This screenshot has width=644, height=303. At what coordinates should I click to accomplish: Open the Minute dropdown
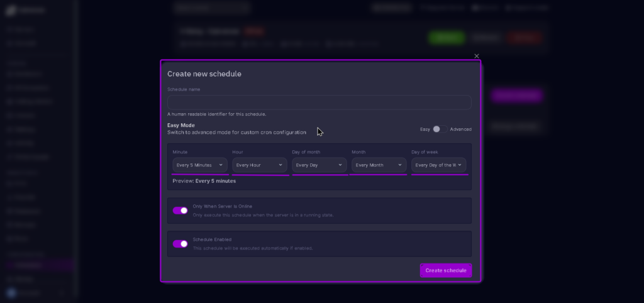(200, 165)
